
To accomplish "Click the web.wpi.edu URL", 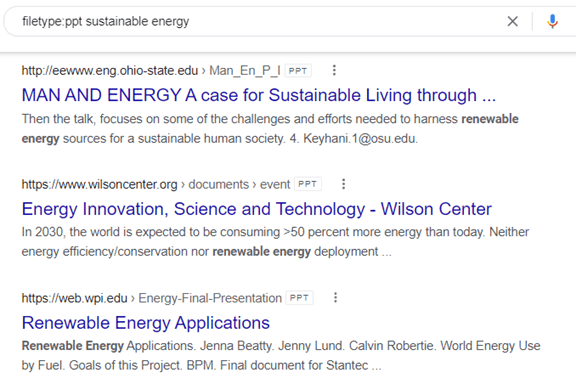I will 74,298.
